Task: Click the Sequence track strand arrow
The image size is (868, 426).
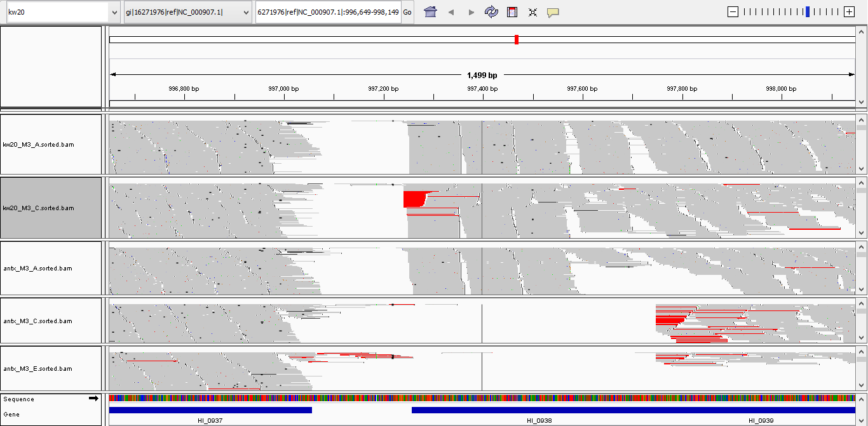Action: coord(93,399)
